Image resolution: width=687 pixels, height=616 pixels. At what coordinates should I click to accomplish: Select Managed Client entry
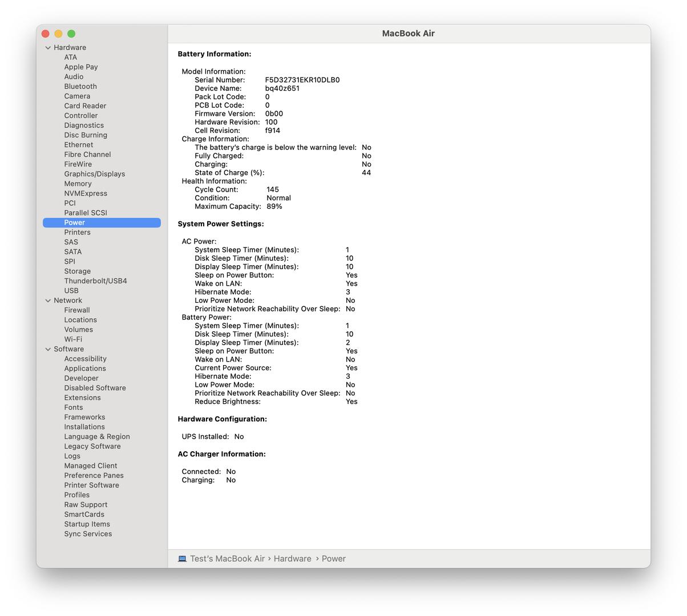(91, 465)
